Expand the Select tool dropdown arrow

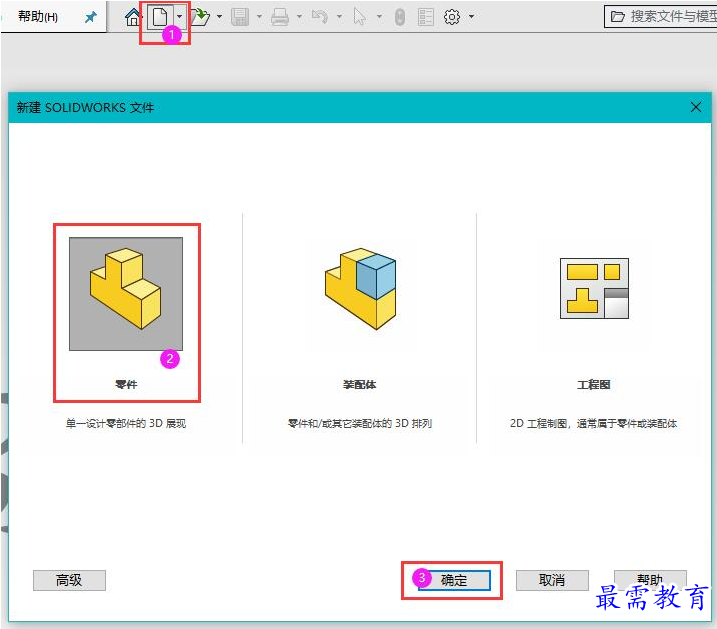pyautogui.click(x=379, y=17)
